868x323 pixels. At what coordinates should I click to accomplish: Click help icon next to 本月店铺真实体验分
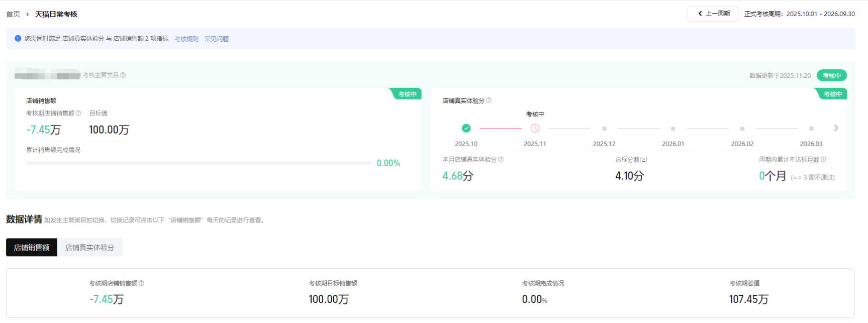point(501,160)
